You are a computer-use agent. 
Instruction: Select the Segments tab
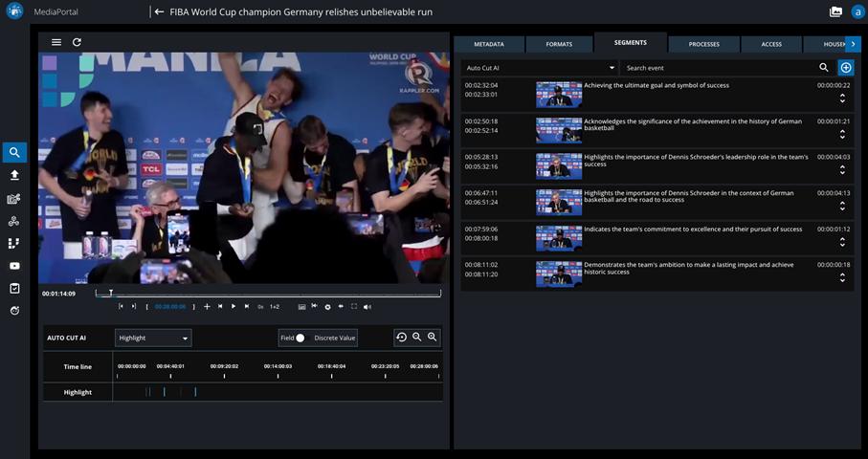[x=630, y=43]
